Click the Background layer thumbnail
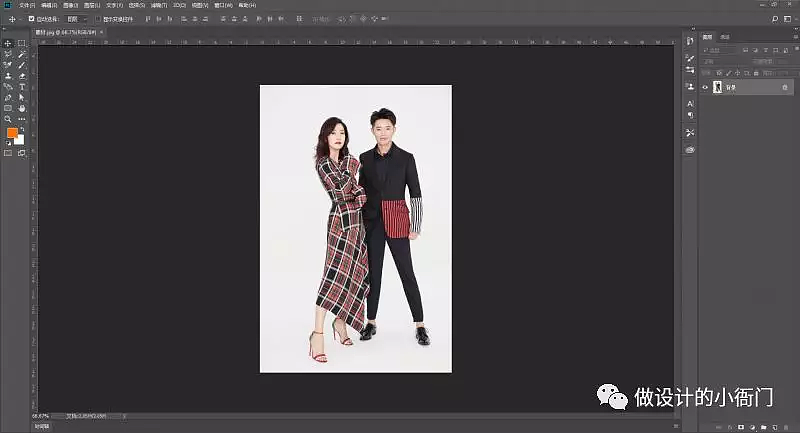800x433 pixels. [x=718, y=87]
